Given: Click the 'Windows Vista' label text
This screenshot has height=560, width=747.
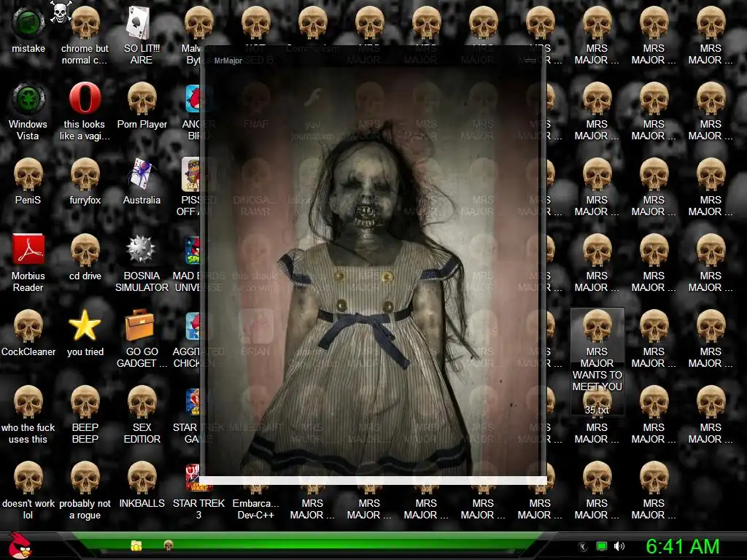Looking at the screenshot, I should (x=28, y=130).
